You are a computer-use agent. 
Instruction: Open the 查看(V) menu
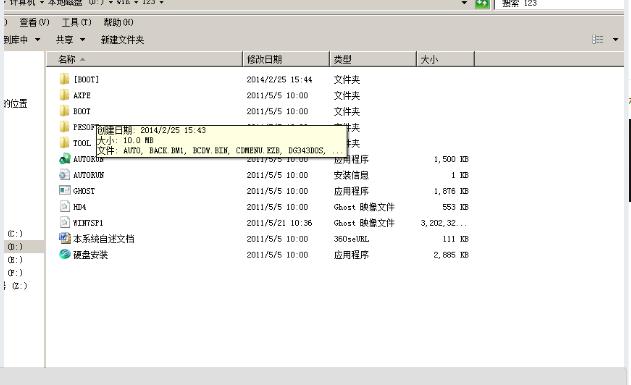[35, 22]
